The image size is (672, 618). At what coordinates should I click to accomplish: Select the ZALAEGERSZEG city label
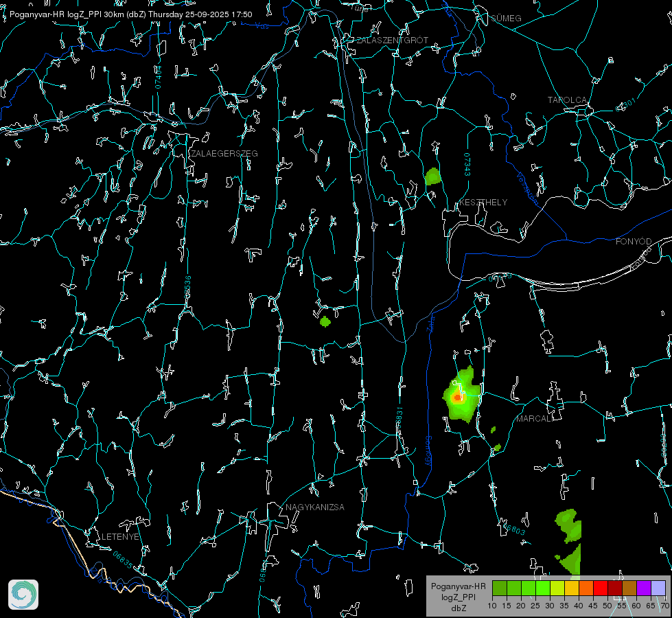tap(224, 153)
